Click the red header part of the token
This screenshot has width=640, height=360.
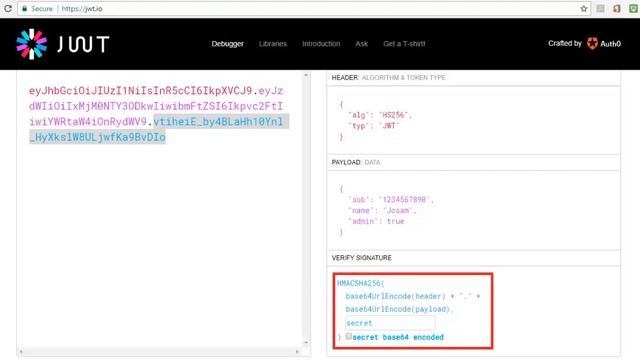[x=140, y=91]
